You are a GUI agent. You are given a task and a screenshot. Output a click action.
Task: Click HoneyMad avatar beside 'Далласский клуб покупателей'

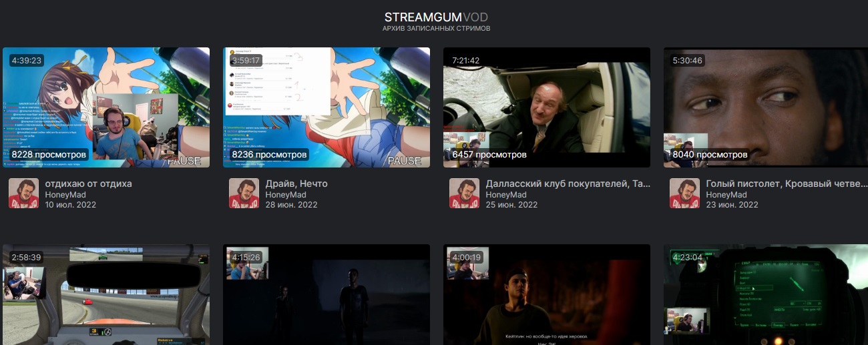(x=464, y=194)
